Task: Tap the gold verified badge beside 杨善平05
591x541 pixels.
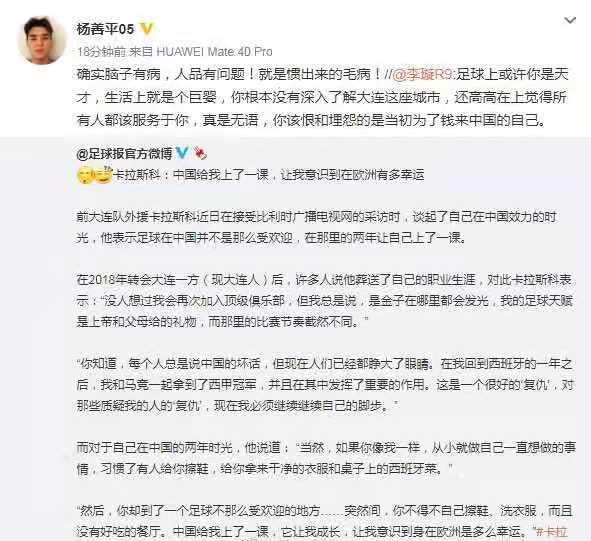Action: (x=147, y=29)
